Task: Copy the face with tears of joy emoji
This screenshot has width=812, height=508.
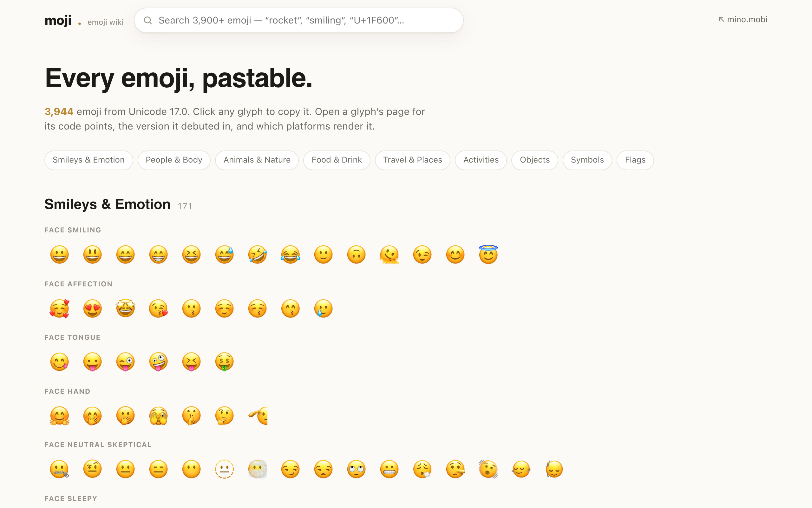Action: (290, 254)
